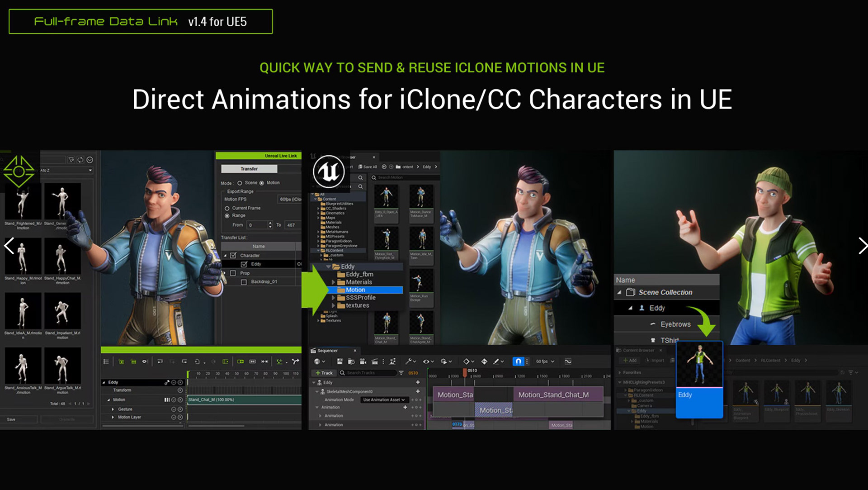Viewport: 868px width, 490px height.
Task: Switch to the Content Browser tab on the right
Action: click(638, 351)
